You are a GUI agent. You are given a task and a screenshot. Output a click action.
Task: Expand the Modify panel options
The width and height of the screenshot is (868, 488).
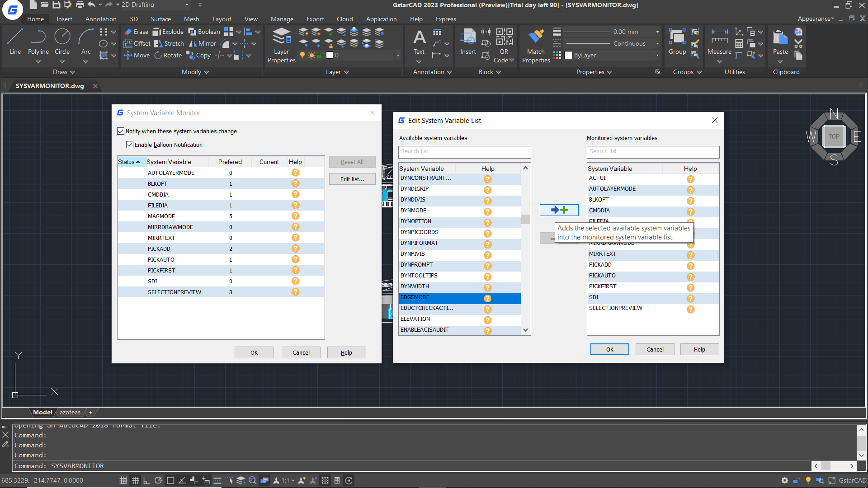pos(207,72)
